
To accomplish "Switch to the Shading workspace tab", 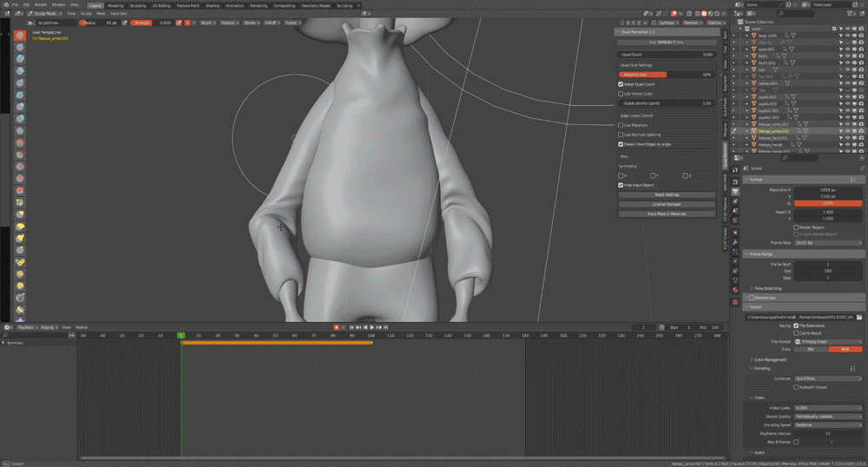I will click(x=213, y=5).
